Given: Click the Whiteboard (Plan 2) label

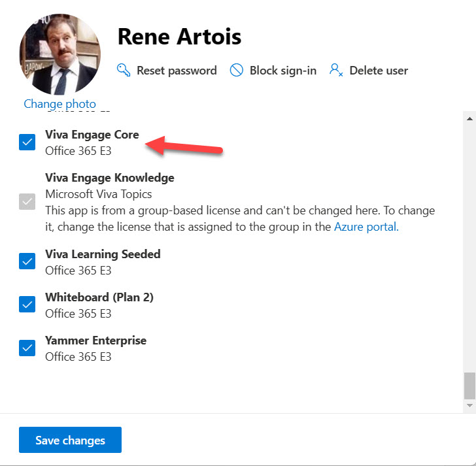Looking at the screenshot, I should [x=99, y=297].
